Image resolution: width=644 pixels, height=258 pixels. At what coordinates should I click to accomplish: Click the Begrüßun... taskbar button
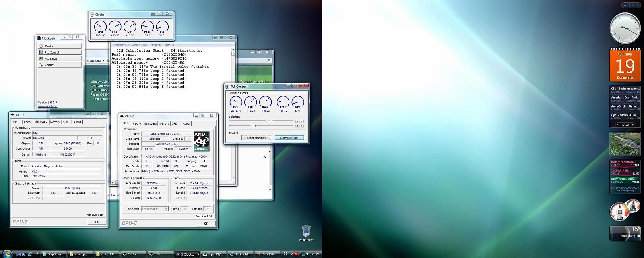[x=54, y=254]
